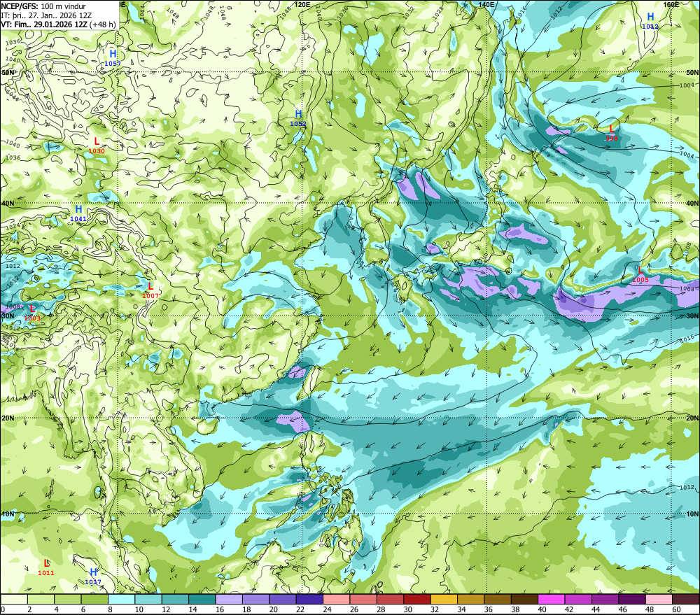This screenshot has width=700, height=615.
Task: Pick the legend swatch between 6 and 8
Action: coord(94,599)
